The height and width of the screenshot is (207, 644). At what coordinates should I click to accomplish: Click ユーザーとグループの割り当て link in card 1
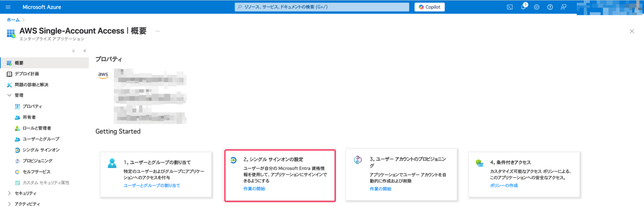tap(152, 185)
